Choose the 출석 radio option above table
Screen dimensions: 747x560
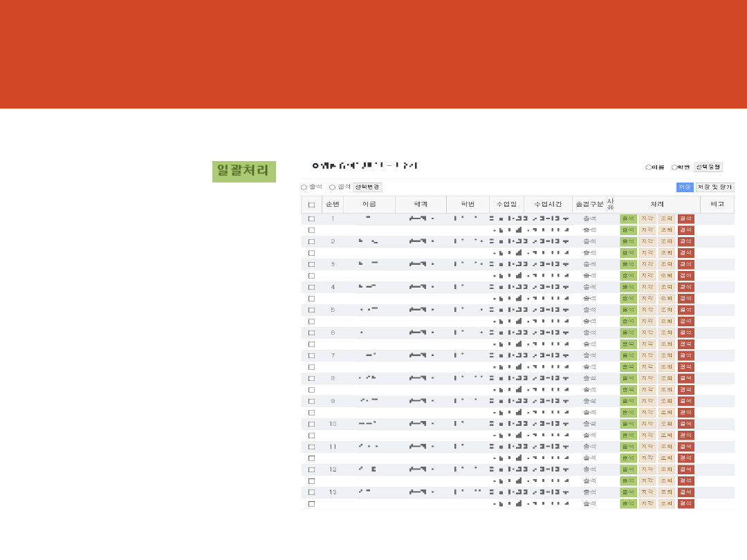point(304,187)
